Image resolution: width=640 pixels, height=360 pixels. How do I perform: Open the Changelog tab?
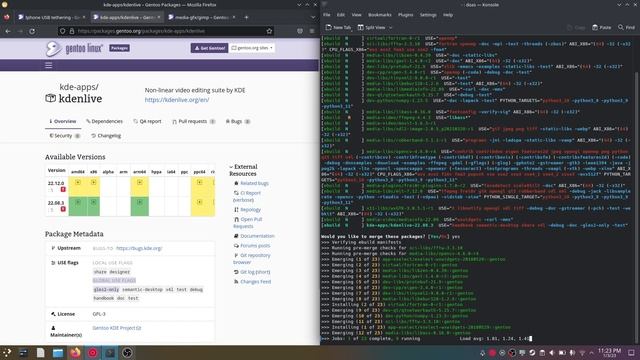(x=106, y=136)
